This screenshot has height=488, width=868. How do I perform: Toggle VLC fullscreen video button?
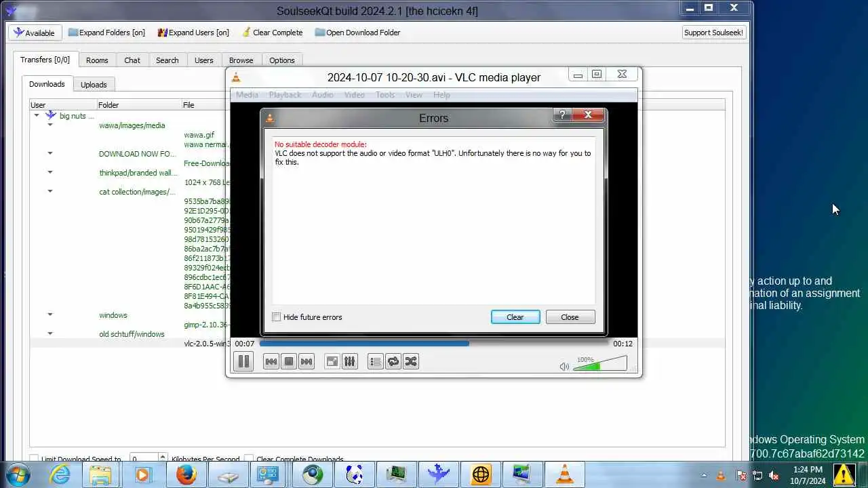click(x=332, y=361)
